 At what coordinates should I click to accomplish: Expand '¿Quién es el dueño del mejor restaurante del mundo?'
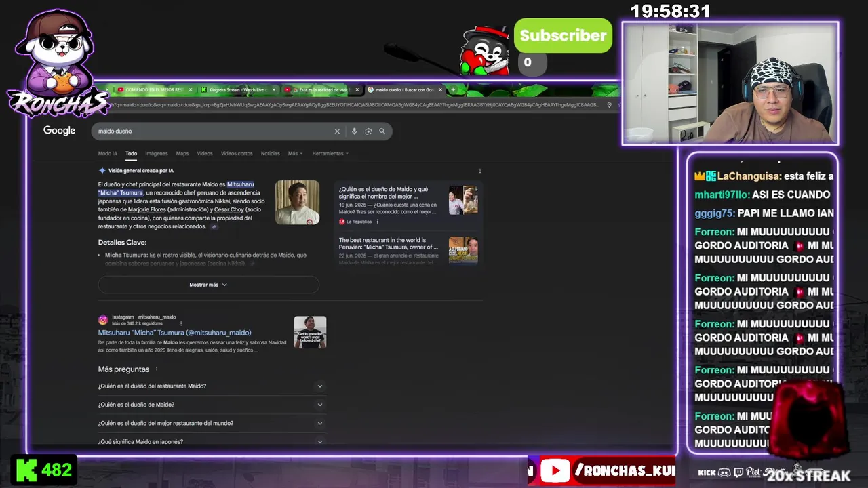tap(212, 423)
